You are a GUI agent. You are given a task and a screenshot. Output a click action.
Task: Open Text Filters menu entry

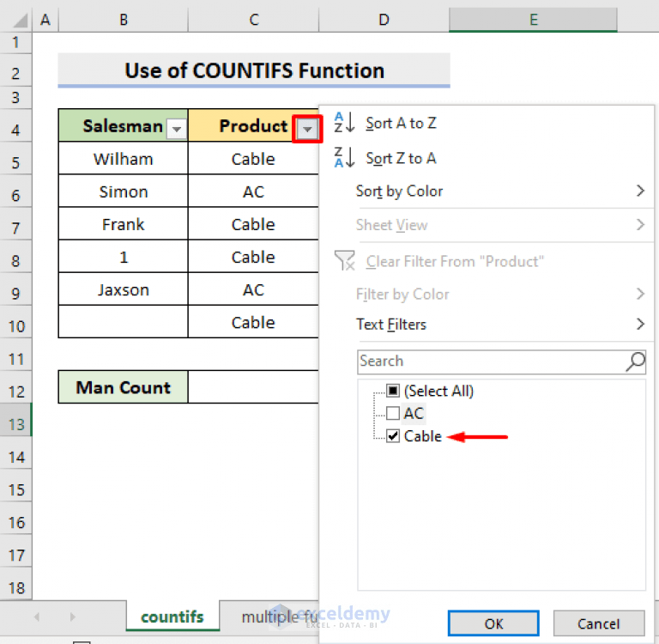[487, 325]
